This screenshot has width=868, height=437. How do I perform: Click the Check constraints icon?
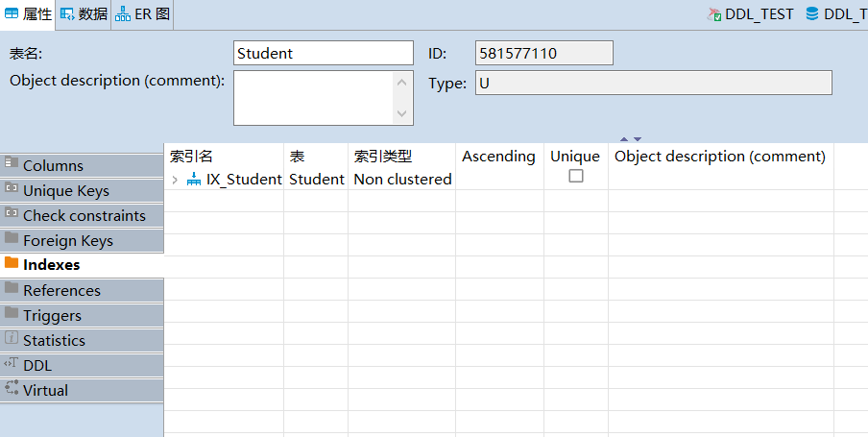click(x=12, y=214)
